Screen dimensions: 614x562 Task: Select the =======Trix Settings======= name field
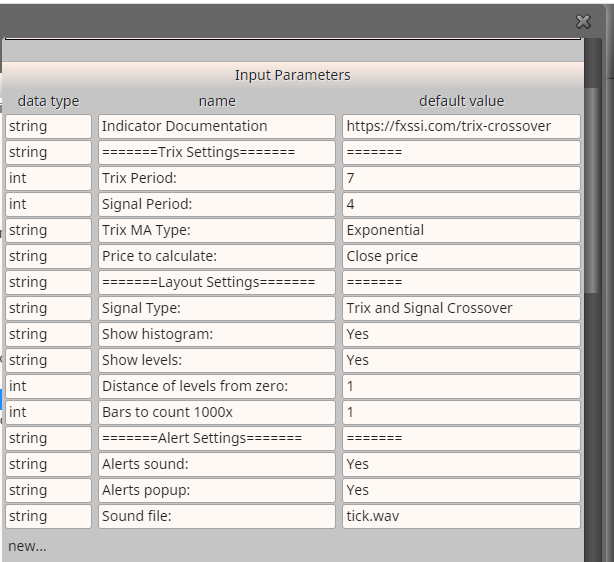point(217,152)
